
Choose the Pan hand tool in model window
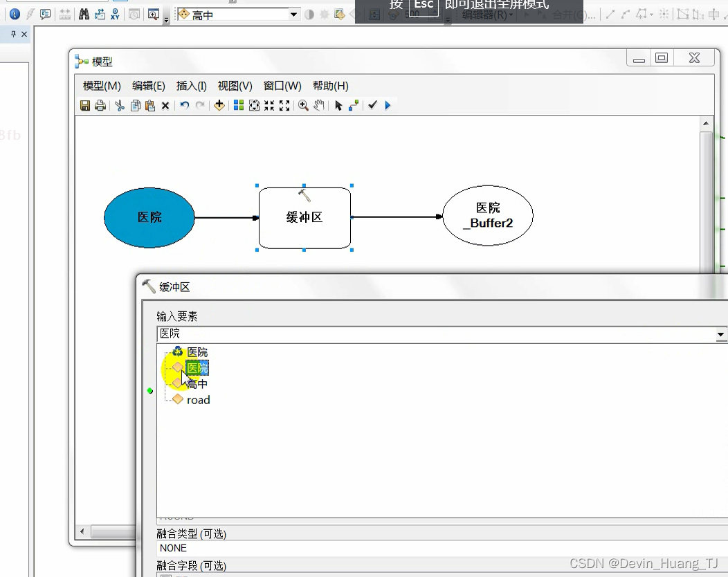[x=318, y=105]
